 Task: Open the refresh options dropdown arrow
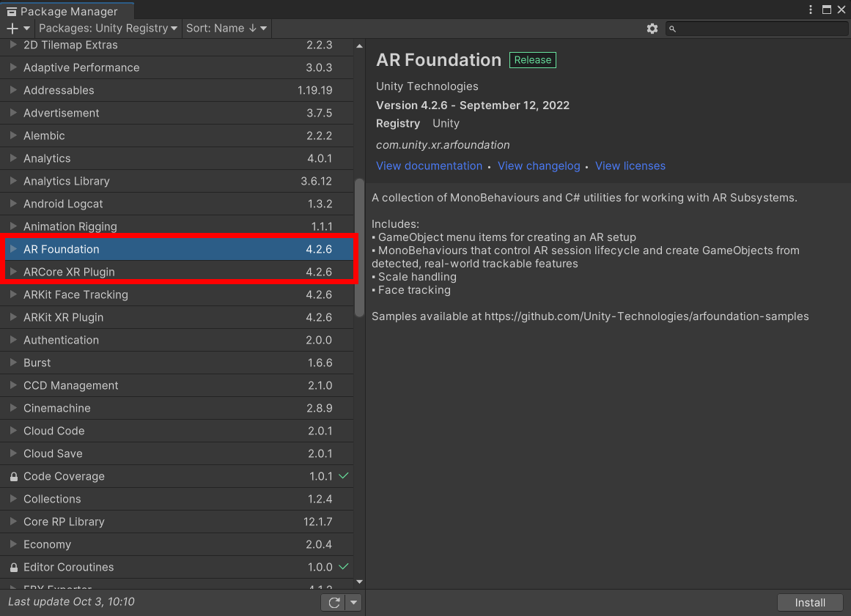(354, 602)
